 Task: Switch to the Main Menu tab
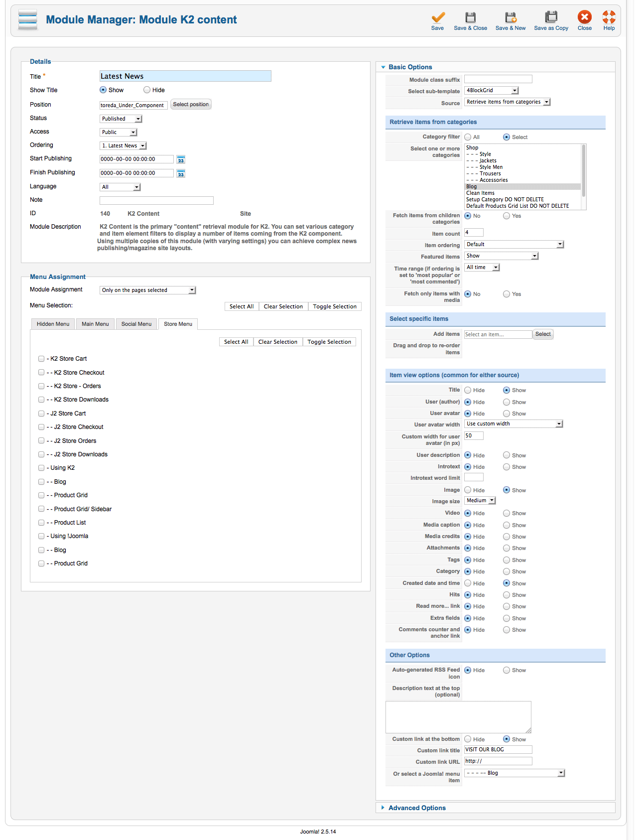click(x=95, y=324)
